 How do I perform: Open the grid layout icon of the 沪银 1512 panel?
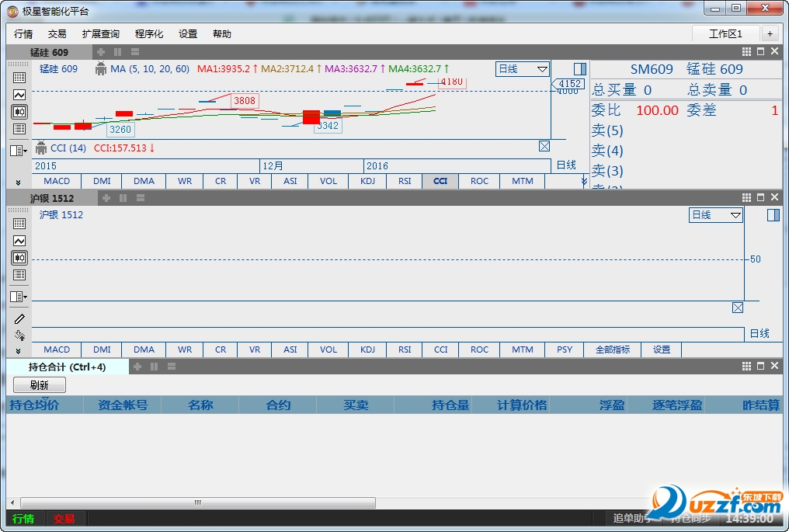(747, 197)
